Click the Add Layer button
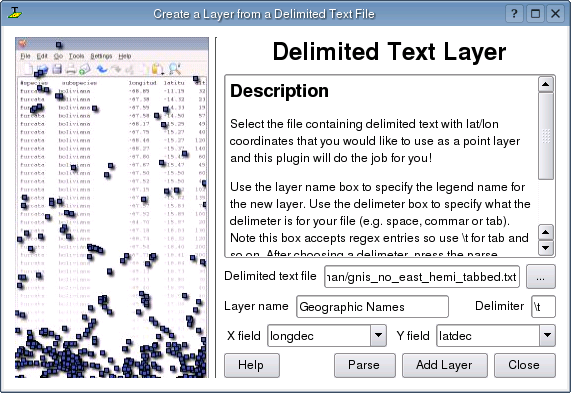The height and width of the screenshot is (393, 571). 445,365
